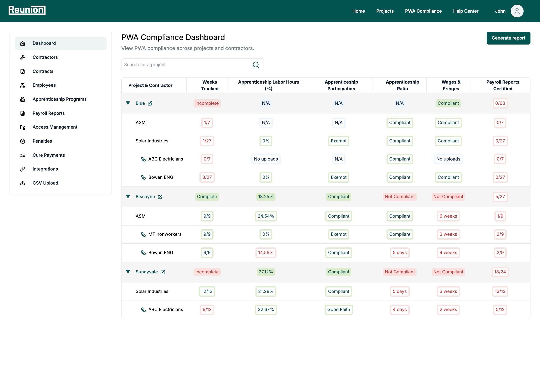Focus the Search for a project field
This screenshot has width=540, height=392.
coord(186,65)
